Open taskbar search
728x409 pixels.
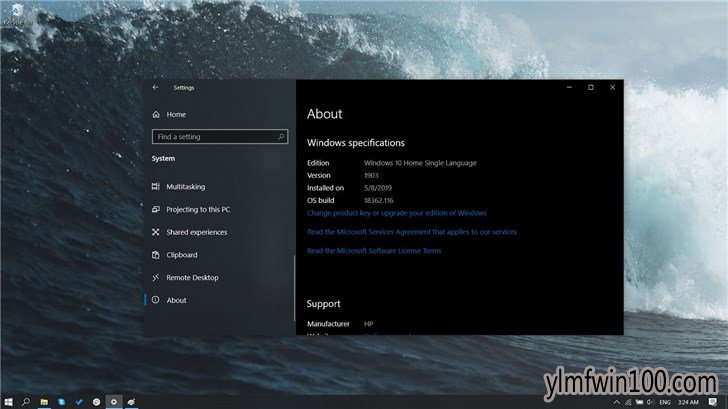click(x=26, y=402)
